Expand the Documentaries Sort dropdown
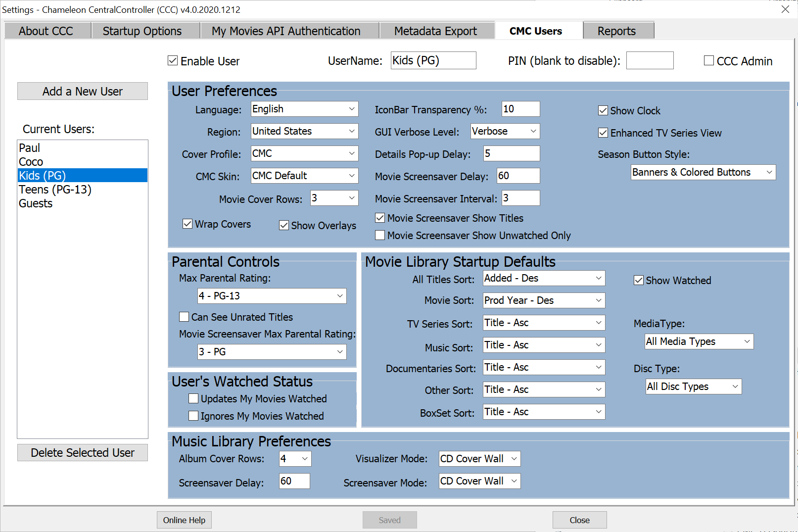Screen dimensions: 798x532 (x=544, y=367)
